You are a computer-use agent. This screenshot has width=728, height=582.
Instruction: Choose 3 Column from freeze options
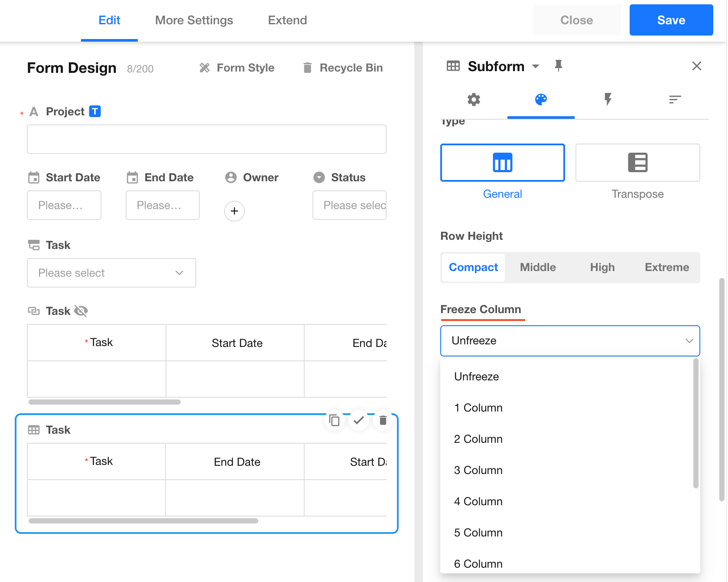tap(478, 470)
